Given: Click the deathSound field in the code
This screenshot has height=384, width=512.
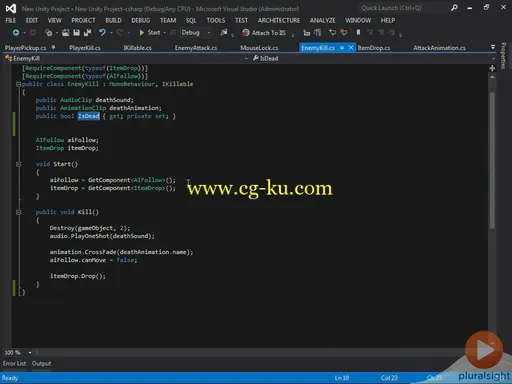Looking at the screenshot, I should (113, 100).
